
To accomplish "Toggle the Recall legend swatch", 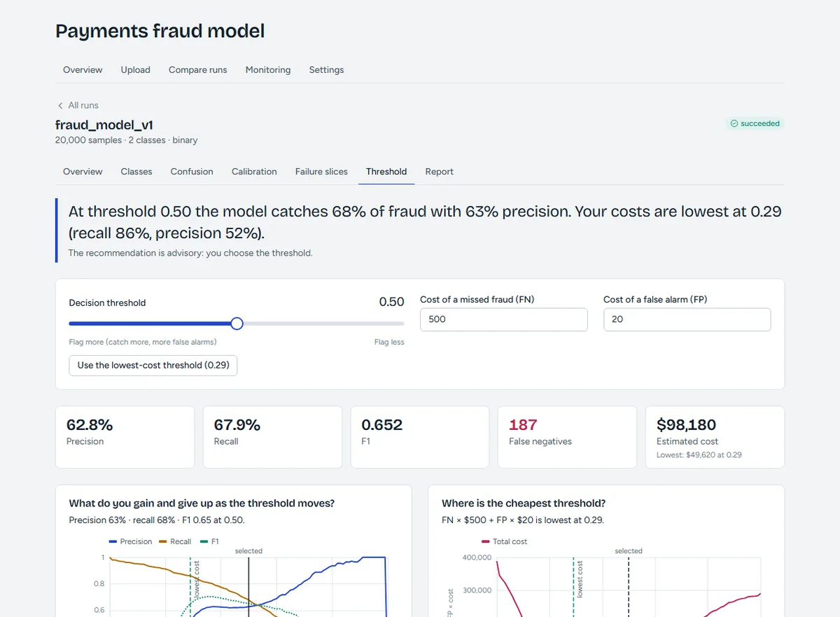I will tap(164, 541).
